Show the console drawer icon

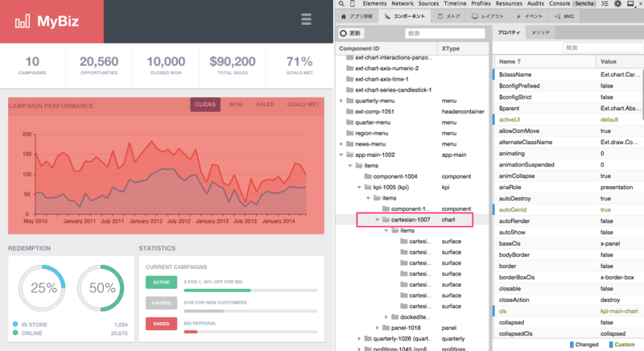click(x=605, y=4)
